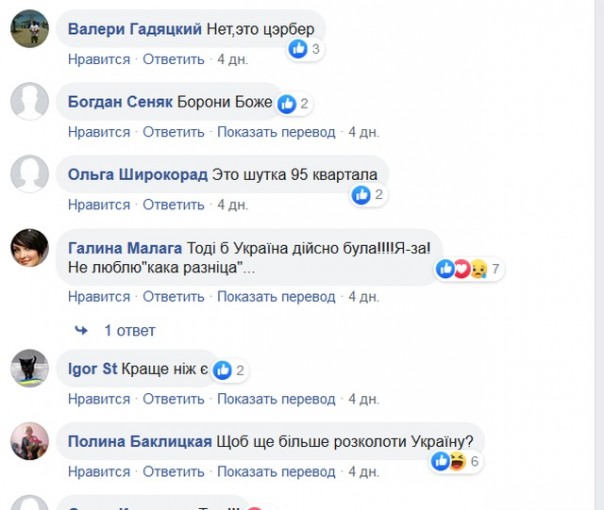The image size is (604, 510).
Task: Click Igor St's avatar image
Action: (x=29, y=369)
